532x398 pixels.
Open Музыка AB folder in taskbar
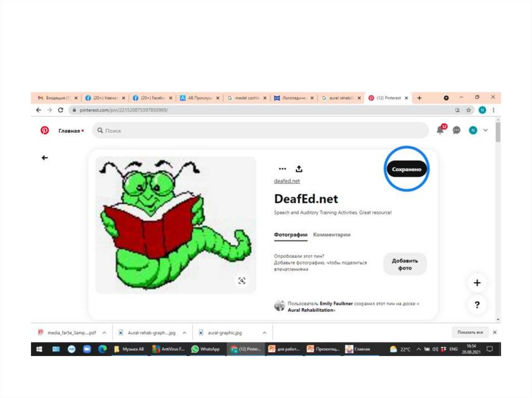click(129, 349)
